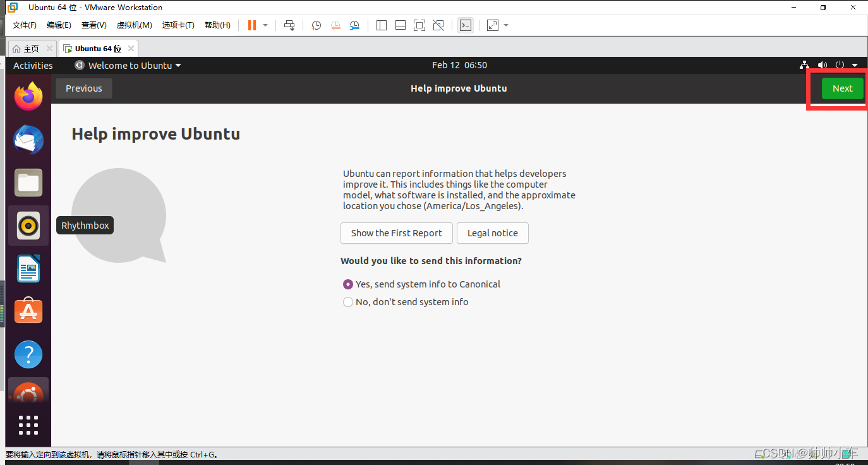Select Yes, send system info to Canonical

click(x=421, y=284)
